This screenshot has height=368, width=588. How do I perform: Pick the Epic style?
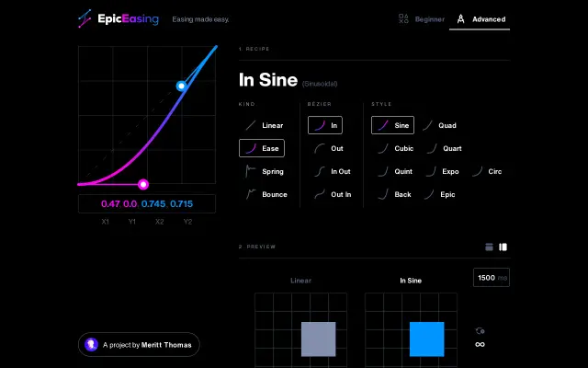tap(439, 194)
